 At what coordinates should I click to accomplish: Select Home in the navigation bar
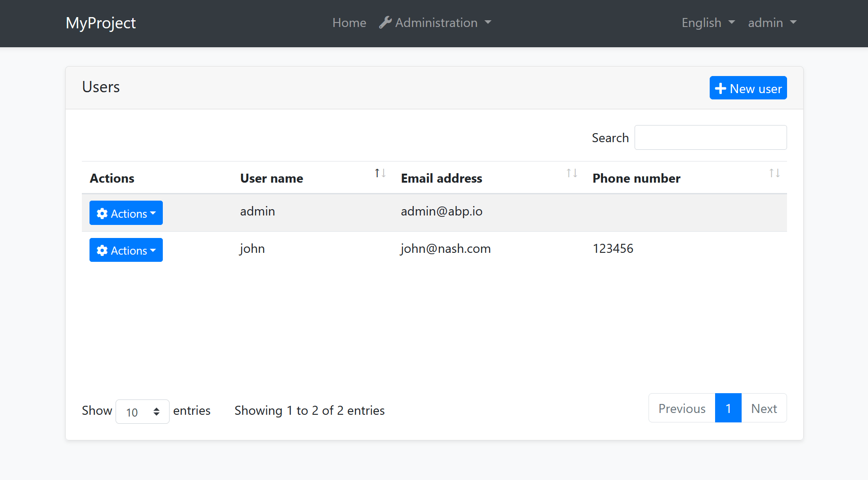(349, 22)
